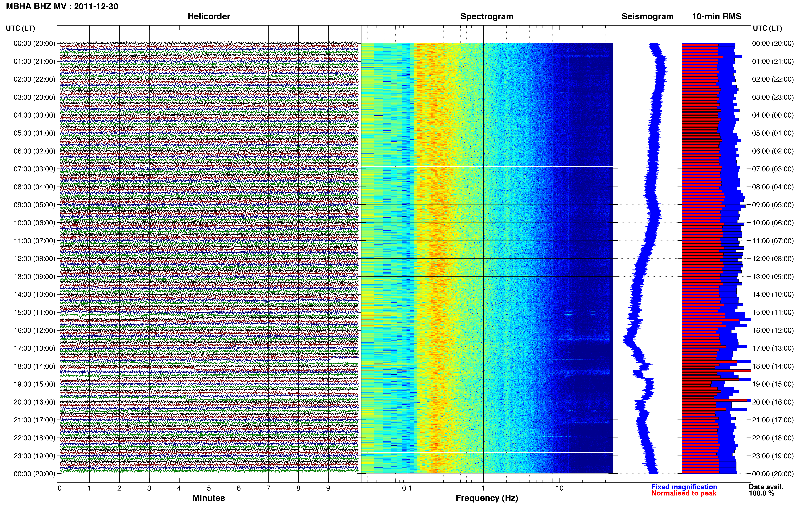The height and width of the screenshot is (508, 812).
Task: Click the red 'Normalised to peak' legend text
Action: coord(684,493)
